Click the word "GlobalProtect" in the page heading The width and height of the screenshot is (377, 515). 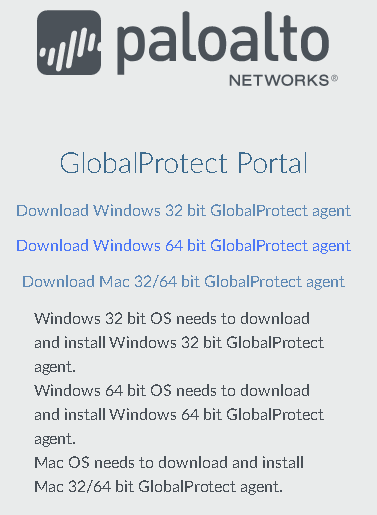[144, 163]
